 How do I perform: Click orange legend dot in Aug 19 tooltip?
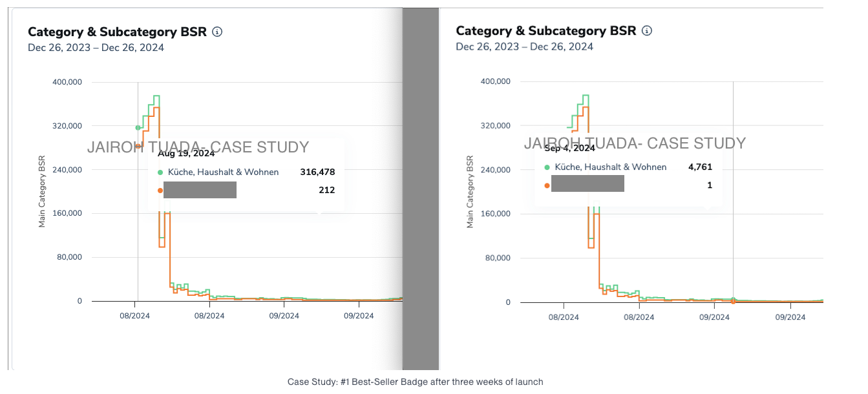tap(160, 190)
